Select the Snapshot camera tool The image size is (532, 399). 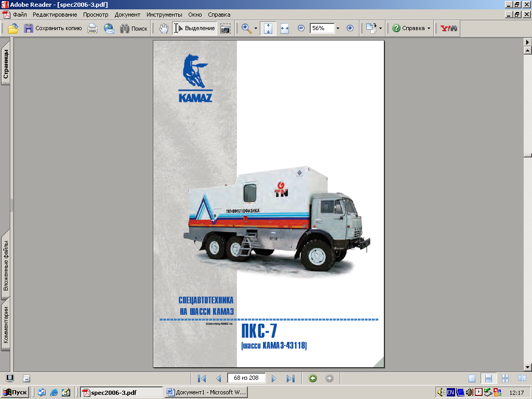225,29
